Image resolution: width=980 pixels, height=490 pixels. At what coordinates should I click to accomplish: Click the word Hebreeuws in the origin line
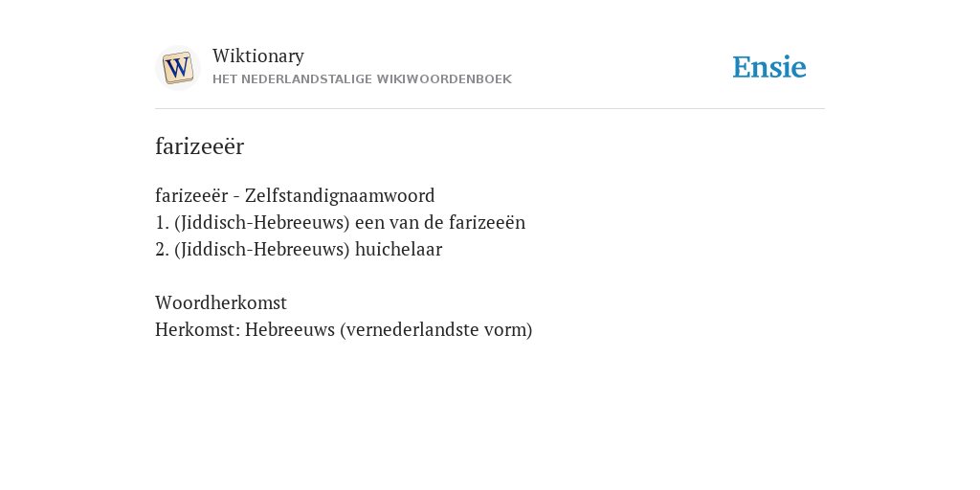(x=290, y=330)
